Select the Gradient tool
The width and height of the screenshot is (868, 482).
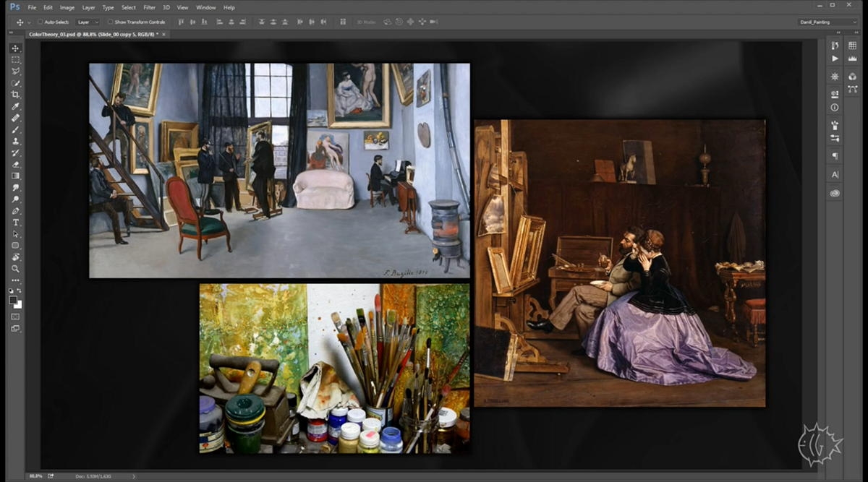(15, 176)
